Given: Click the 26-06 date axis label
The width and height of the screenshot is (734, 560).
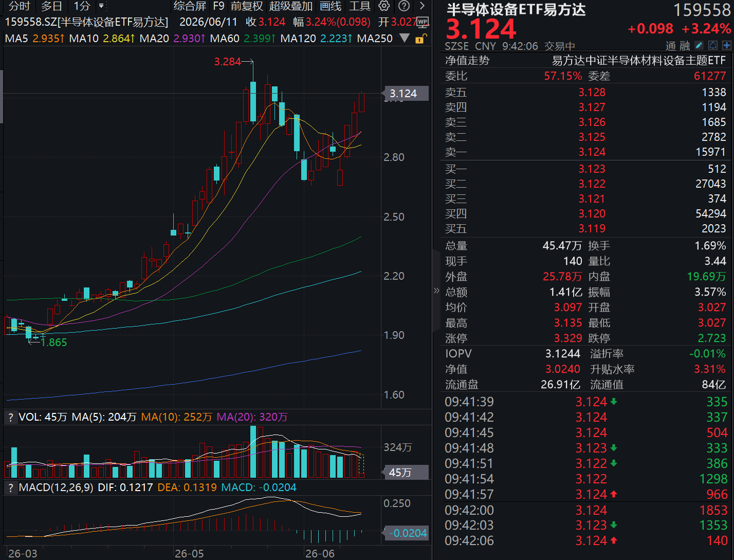Looking at the screenshot, I should (x=320, y=554).
